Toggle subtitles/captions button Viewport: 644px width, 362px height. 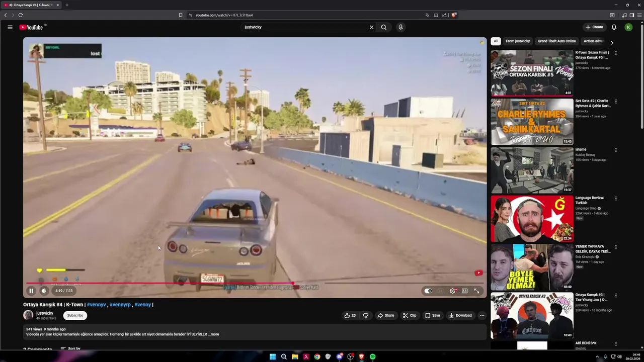click(x=440, y=291)
